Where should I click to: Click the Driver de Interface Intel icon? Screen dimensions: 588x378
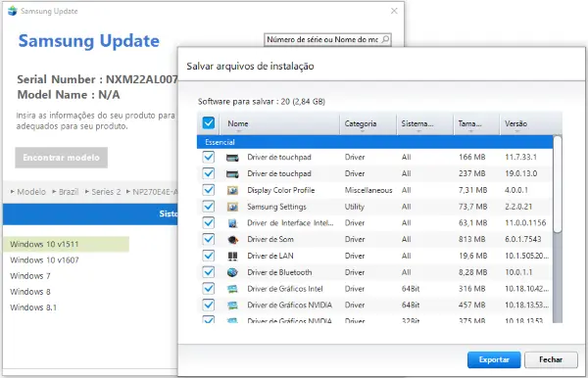click(x=232, y=223)
